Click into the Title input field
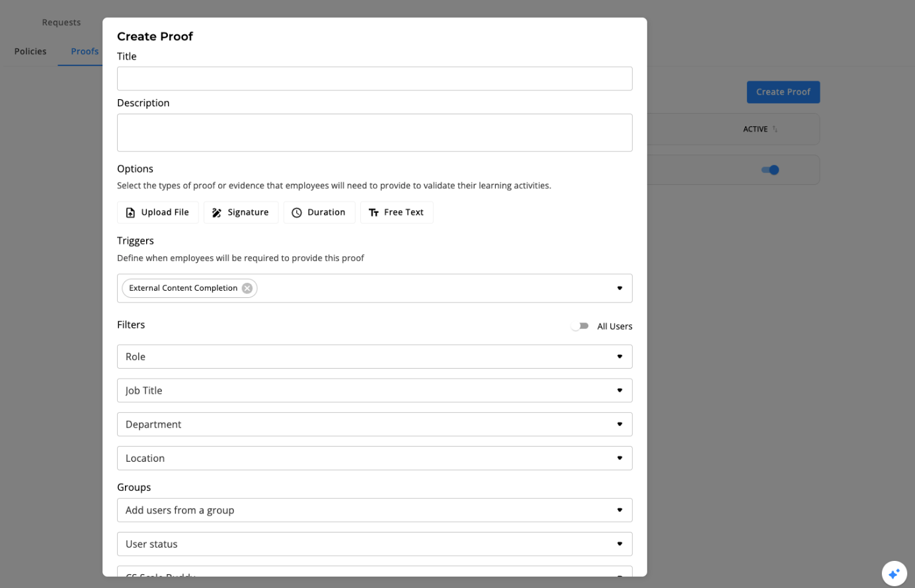915x588 pixels. click(x=374, y=79)
